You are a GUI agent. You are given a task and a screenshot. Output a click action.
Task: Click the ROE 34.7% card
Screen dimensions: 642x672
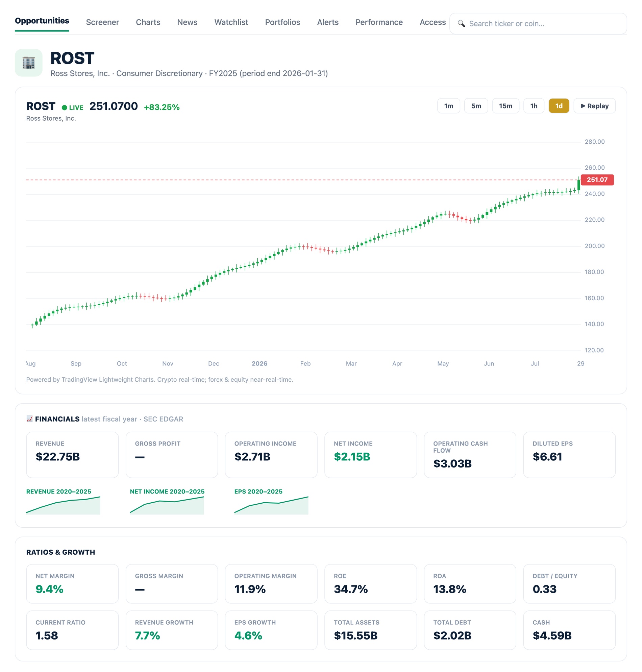click(x=371, y=584)
